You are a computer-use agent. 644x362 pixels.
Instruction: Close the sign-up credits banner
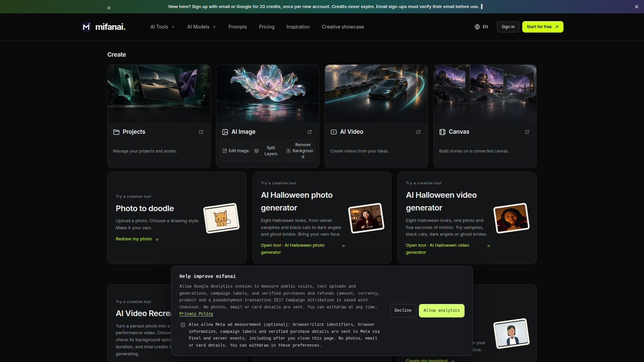point(636,7)
